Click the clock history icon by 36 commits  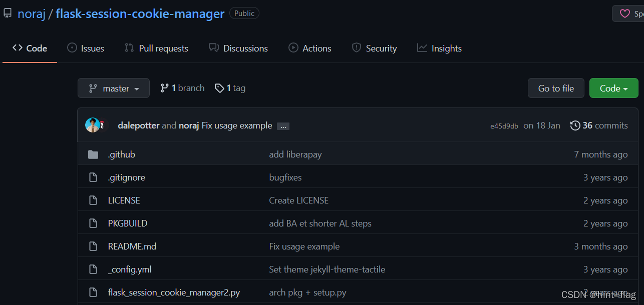click(x=575, y=125)
